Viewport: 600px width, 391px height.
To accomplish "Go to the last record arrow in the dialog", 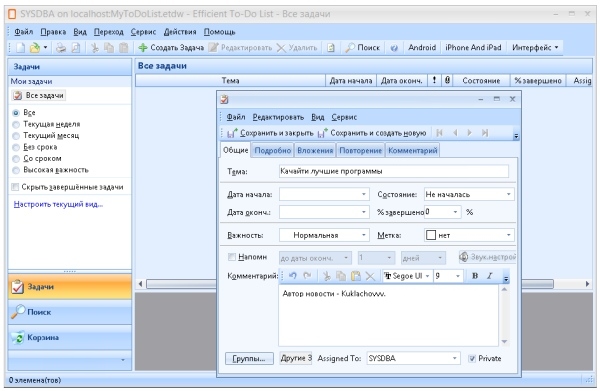I will click(x=485, y=133).
